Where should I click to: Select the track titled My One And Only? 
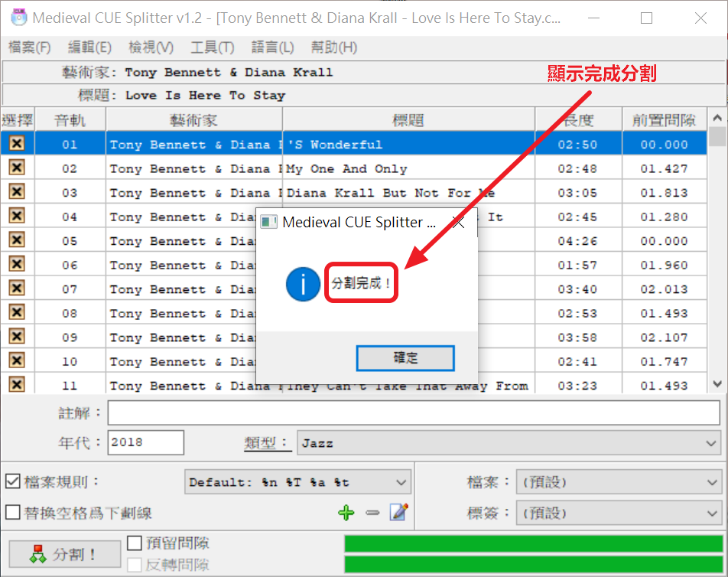point(347,169)
